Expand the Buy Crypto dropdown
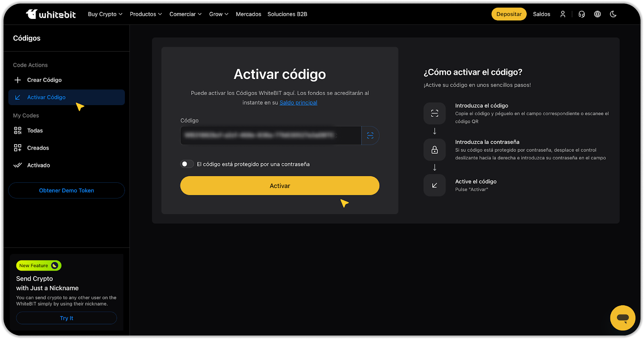The image size is (644, 339). 105,14
